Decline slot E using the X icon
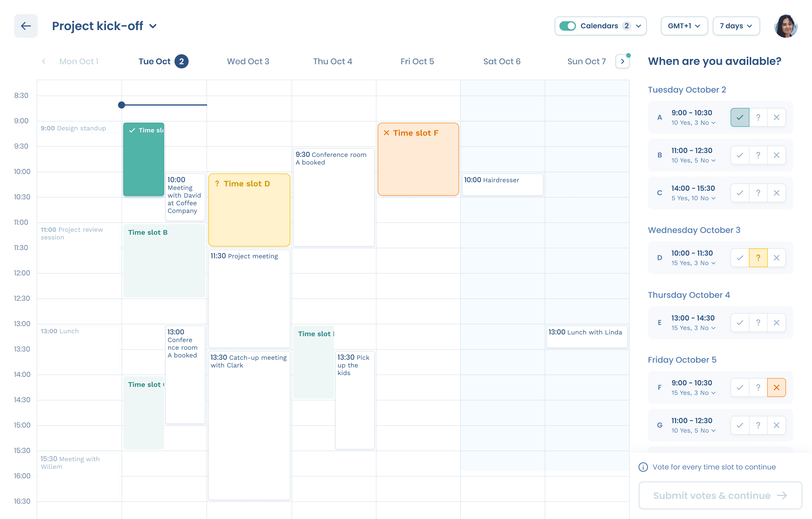The image size is (812, 519). pos(777,322)
